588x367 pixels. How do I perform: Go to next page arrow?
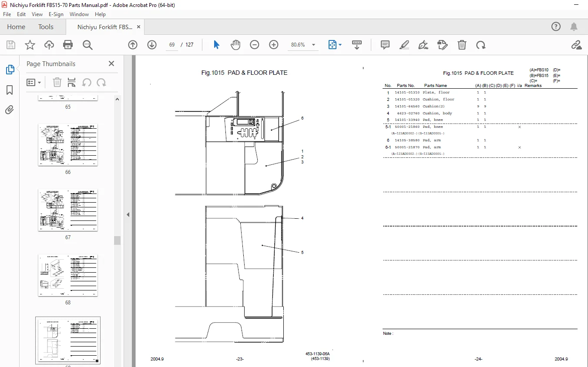152,45
